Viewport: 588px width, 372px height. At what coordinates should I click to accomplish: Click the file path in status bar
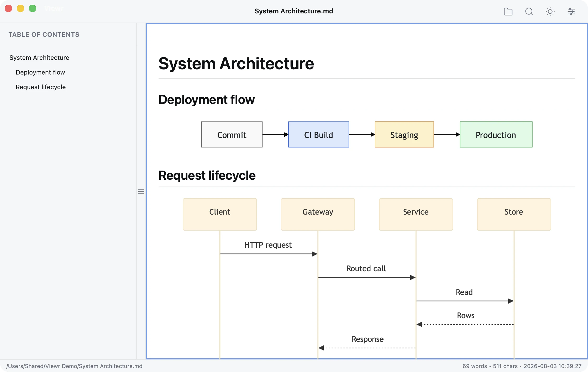pyautogui.click(x=74, y=366)
